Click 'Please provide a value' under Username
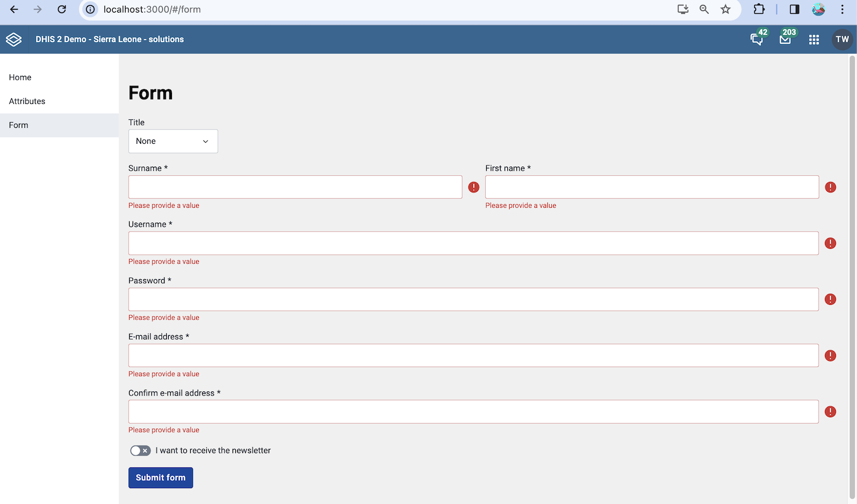Screen dimensions: 857x504 [x=164, y=261]
